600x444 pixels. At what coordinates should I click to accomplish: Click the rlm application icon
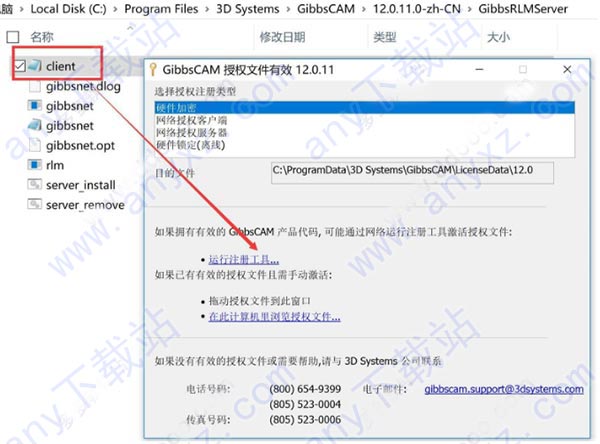[x=34, y=165]
